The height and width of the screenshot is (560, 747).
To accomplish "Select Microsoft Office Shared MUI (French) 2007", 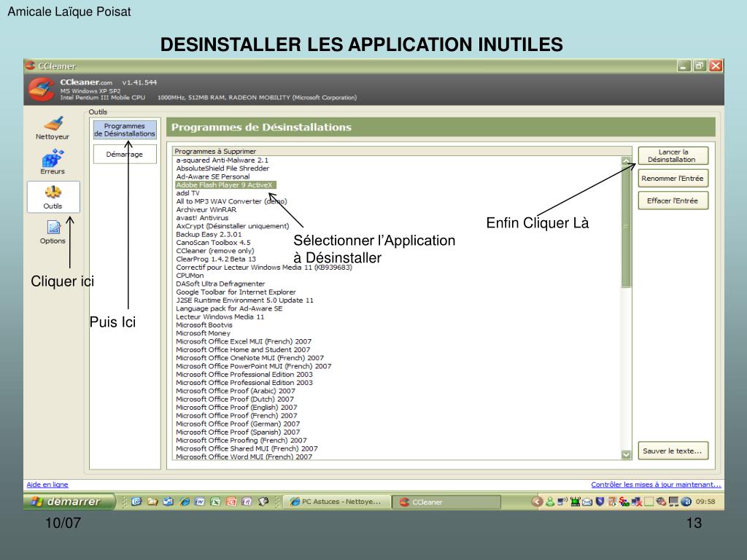I will (x=247, y=448).
